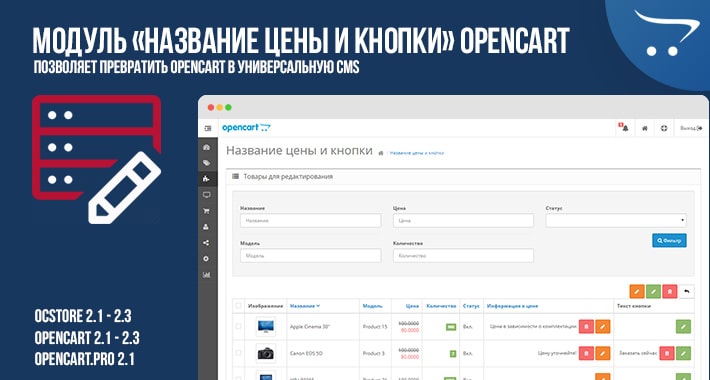Image resolution: width=710 pixels, height=380 pixels.
Task: Click the opencart logo in header
Action: pos(246,128)
